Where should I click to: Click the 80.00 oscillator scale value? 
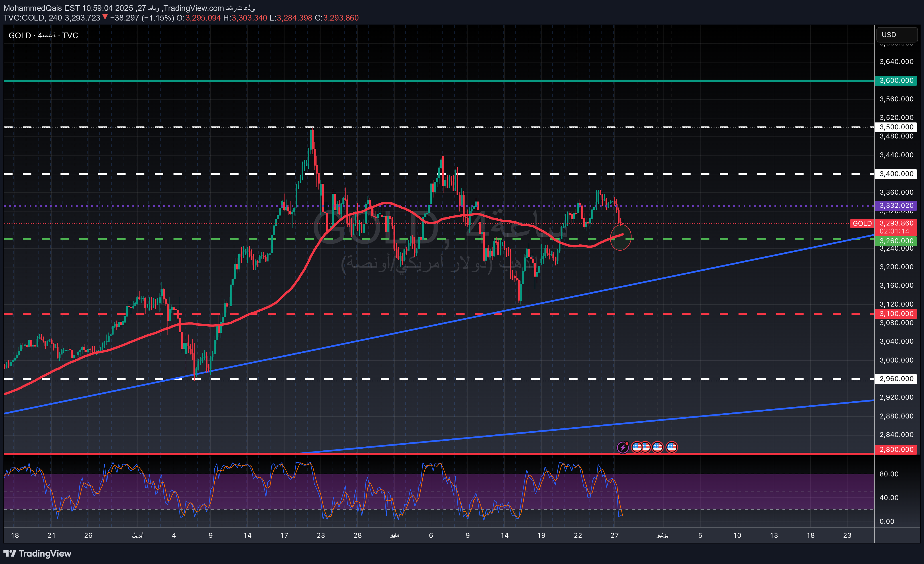click(889, 474)
